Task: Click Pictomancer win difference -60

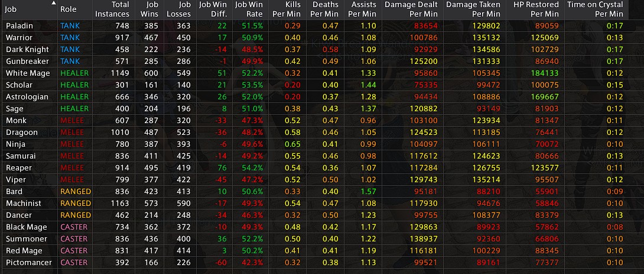Action: [x=221, y=263]
